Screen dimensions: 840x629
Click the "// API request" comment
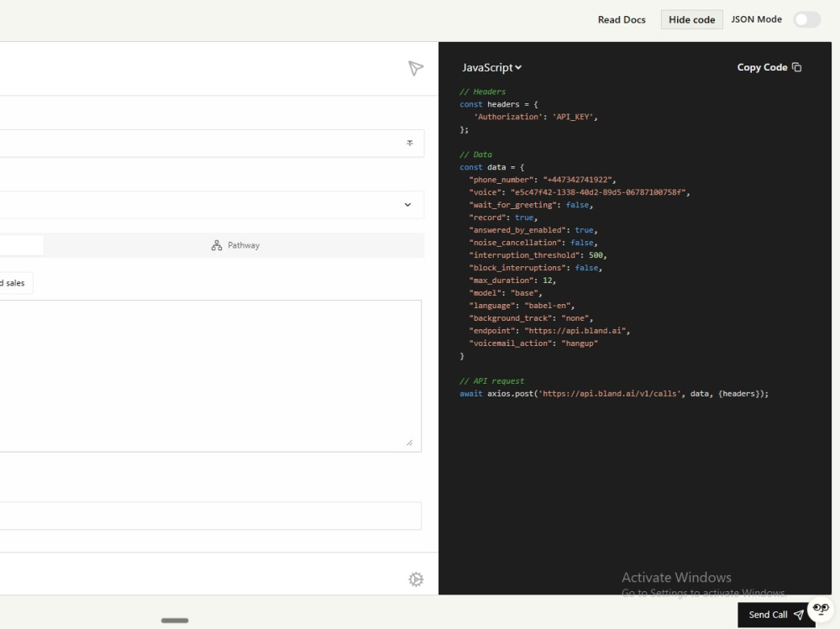(x=491, y=381)
